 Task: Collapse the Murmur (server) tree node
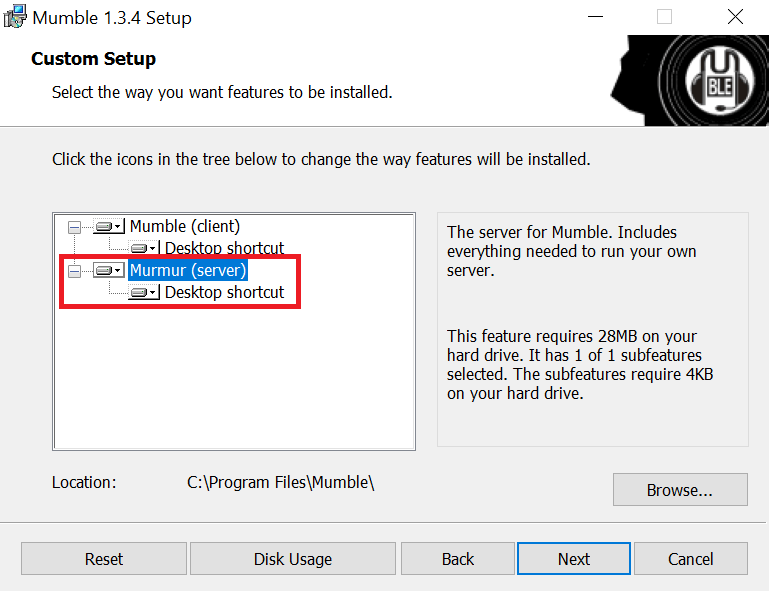[x=75, y=271]
